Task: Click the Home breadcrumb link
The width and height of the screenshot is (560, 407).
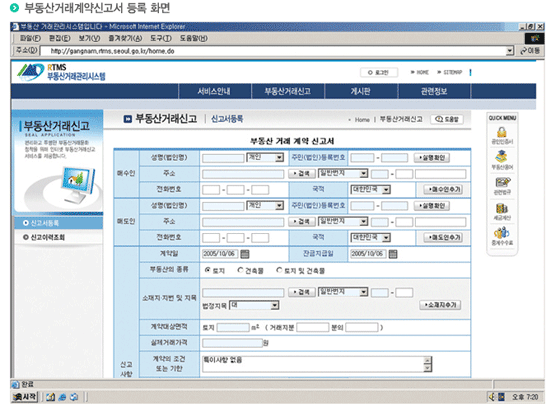Action: [362, 120]
